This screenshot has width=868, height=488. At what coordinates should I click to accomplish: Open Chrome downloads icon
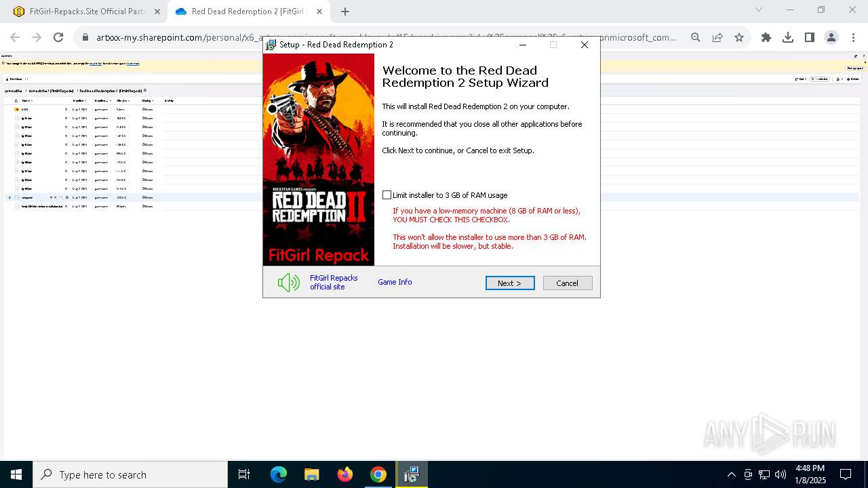(788, 38)
